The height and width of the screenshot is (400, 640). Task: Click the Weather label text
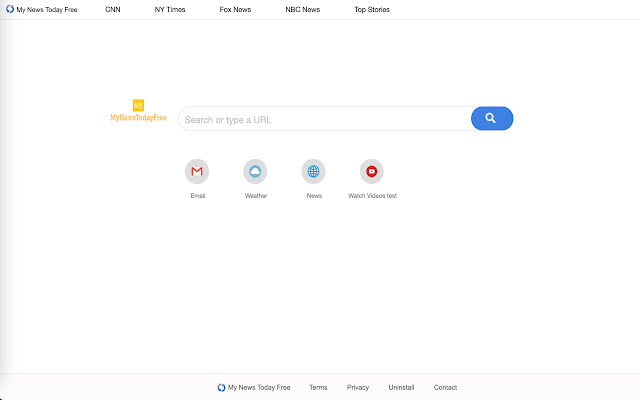point(256,196)
